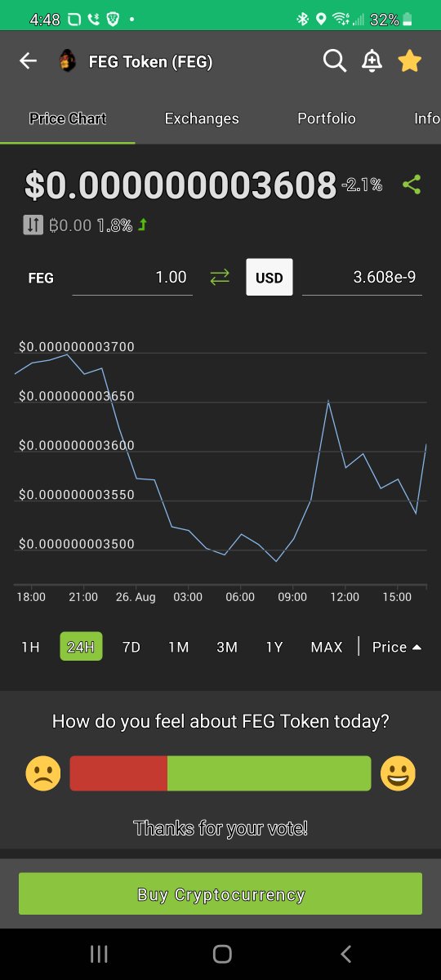Tap the Brave browser notification icon
This screenshot has width=441, height=980.
[114, 19]
